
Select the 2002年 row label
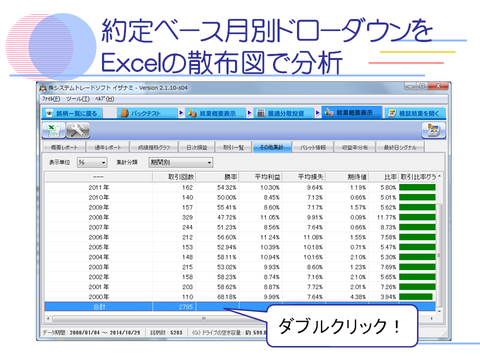coord(99,277)
